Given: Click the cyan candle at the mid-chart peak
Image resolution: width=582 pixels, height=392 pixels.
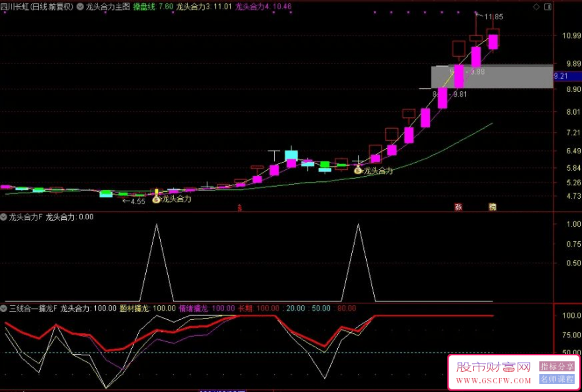Looking at the screenshot, I should (291, 155).
